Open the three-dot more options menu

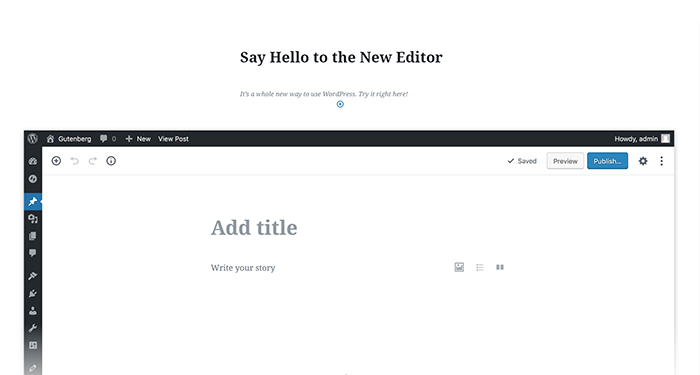point(662,161)
